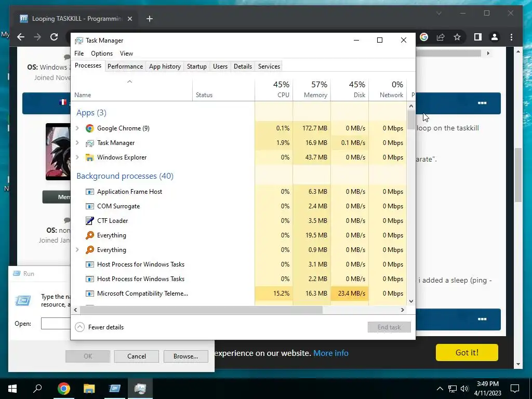Click the Chrome taskbar icon
Viewport: 532px width, 399px height.
click(64, 389)
